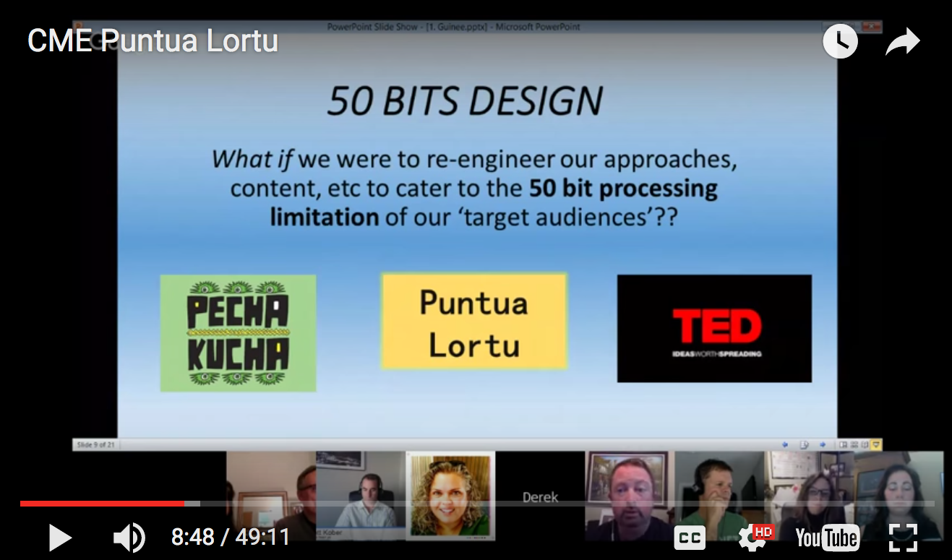Click the Share arrow icon
The width and height of the screenshot is (952, 560).
click(902, 42)
